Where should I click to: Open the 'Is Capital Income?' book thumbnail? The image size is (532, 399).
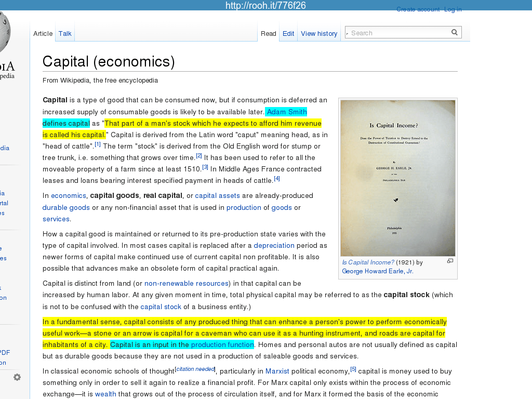tap(397, 178)
